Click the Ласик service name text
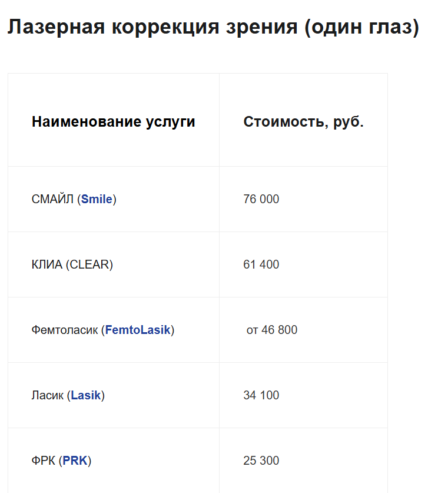The height and width of the screenshot is (493, 448). 48,395
